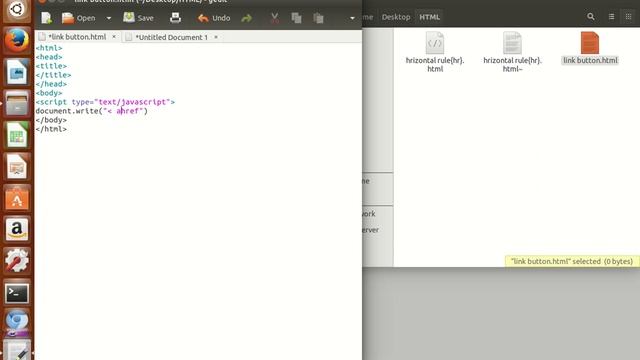
Task: Switch Files to list view
Action: 611,17
